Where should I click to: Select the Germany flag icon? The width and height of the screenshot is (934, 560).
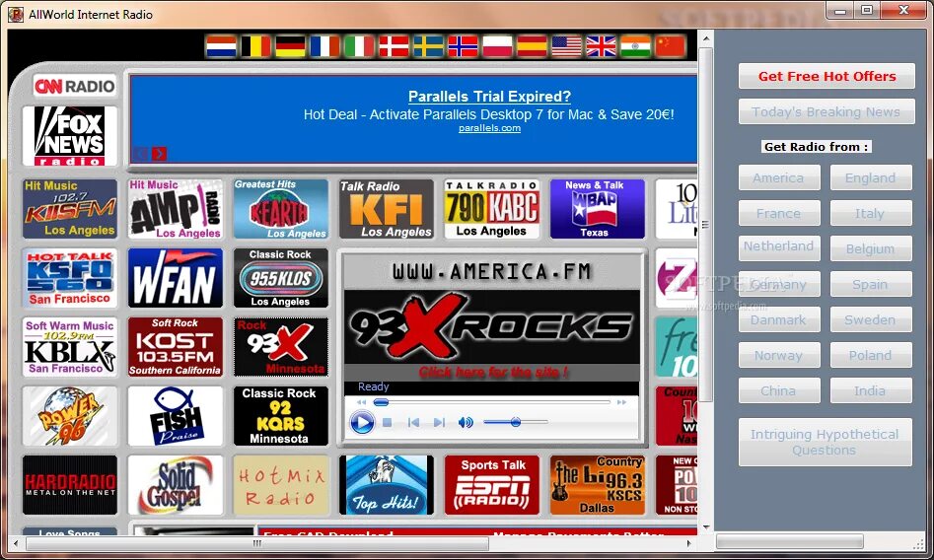click(290, 46)
